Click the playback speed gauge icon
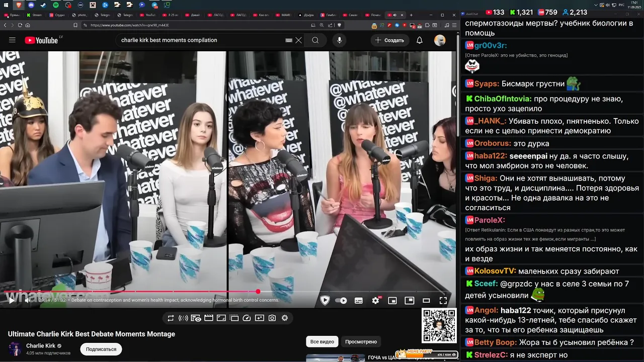Viewport: 644px width, 362px height. [247, 318]
